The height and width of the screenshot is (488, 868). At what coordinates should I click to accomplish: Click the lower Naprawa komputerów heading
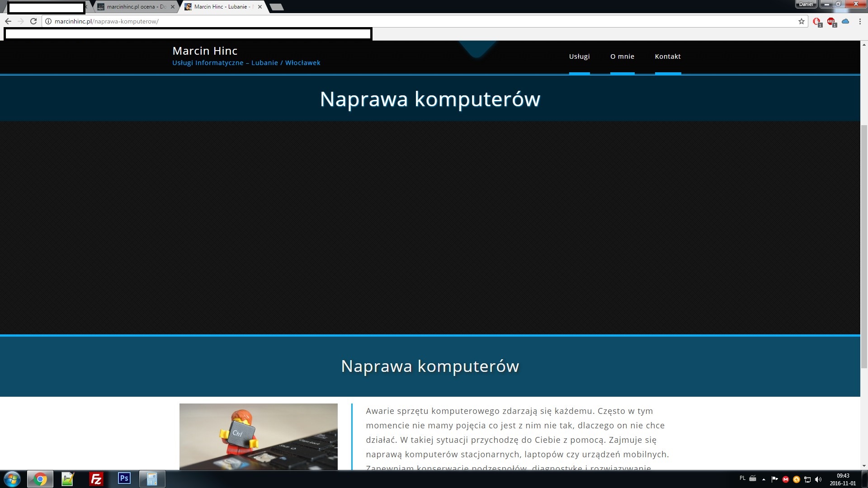tap(430, 366)
